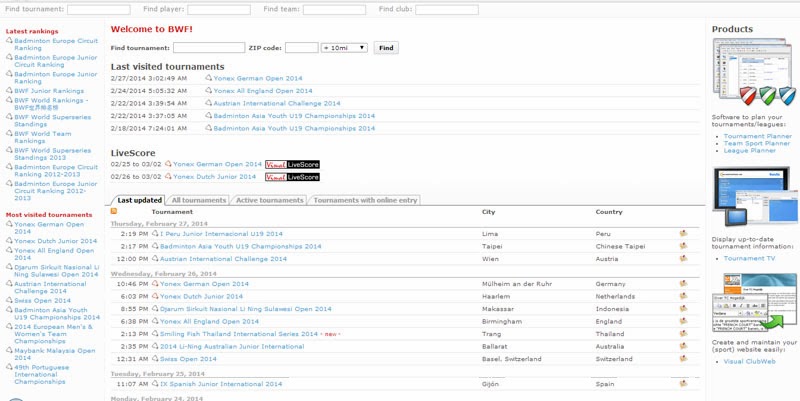Viewport: 800px width, 401px height.
Task: Click the trophy icon in the Chinese Taipei row
Action: 683,246
